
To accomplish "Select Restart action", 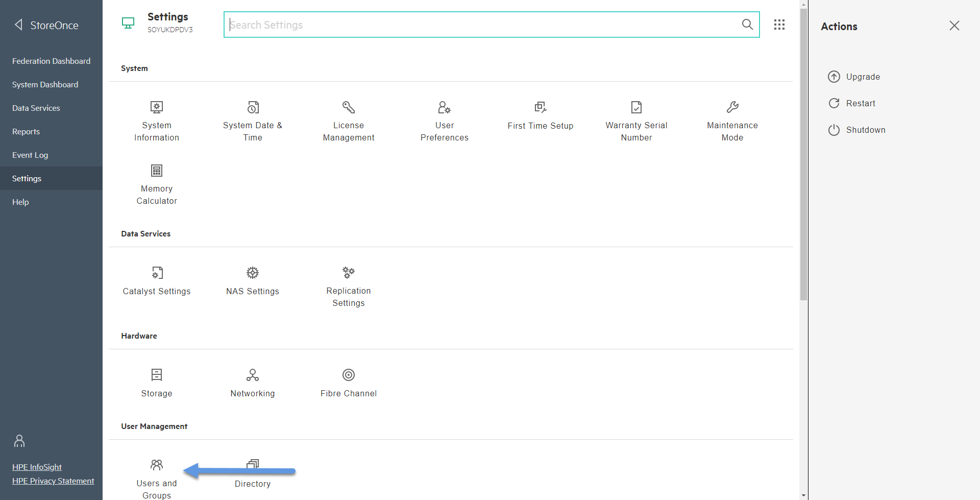I will (x=852, y=103).
